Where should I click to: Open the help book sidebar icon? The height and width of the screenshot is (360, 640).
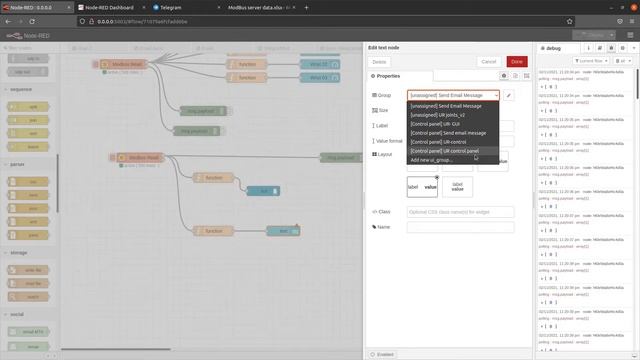600,48
